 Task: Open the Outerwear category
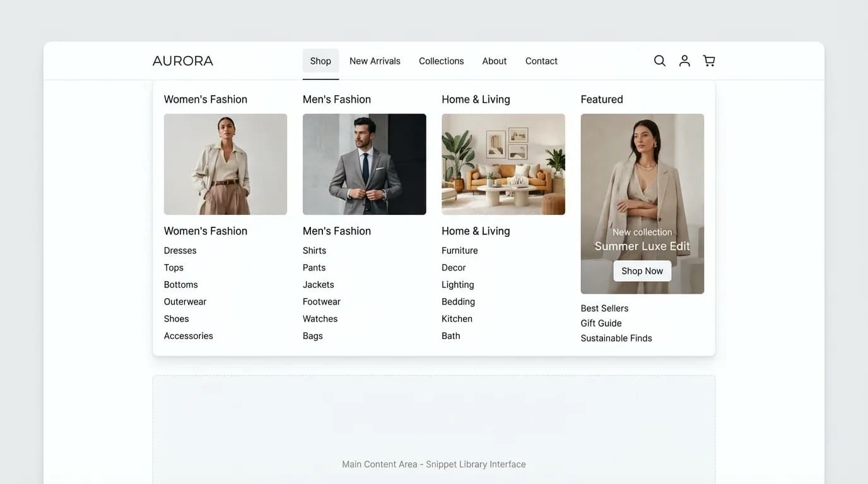[x=185, y=302]
